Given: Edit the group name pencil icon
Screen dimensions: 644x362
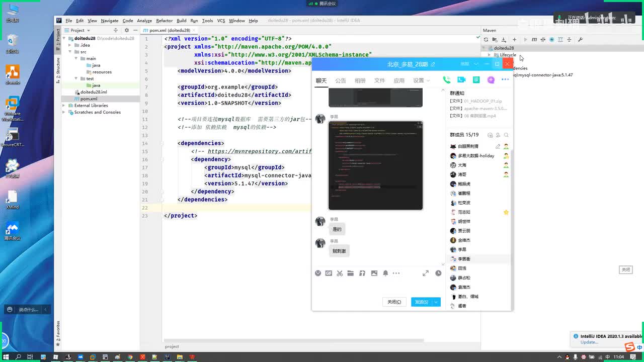Looking at the screenshot, I should tap(433, 64).
